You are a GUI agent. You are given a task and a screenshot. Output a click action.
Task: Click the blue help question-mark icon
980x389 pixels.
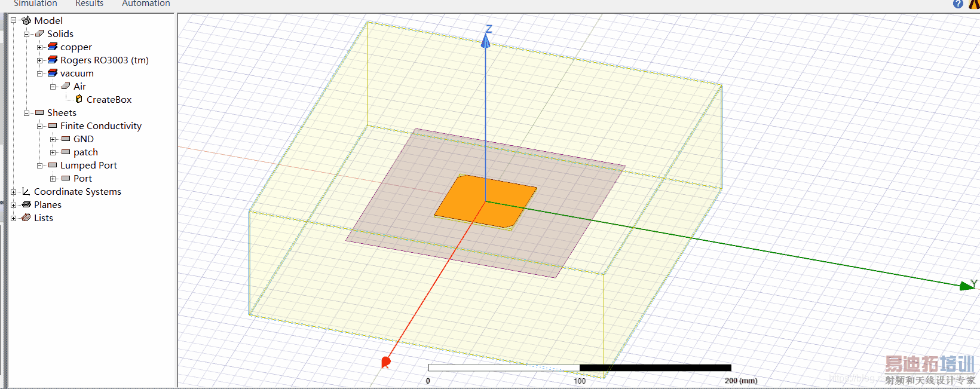coord(958,4)
